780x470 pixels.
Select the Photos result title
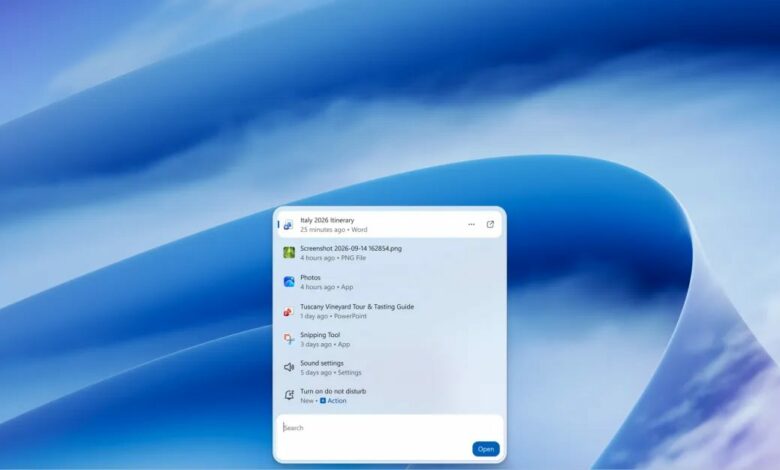point(310,278)
